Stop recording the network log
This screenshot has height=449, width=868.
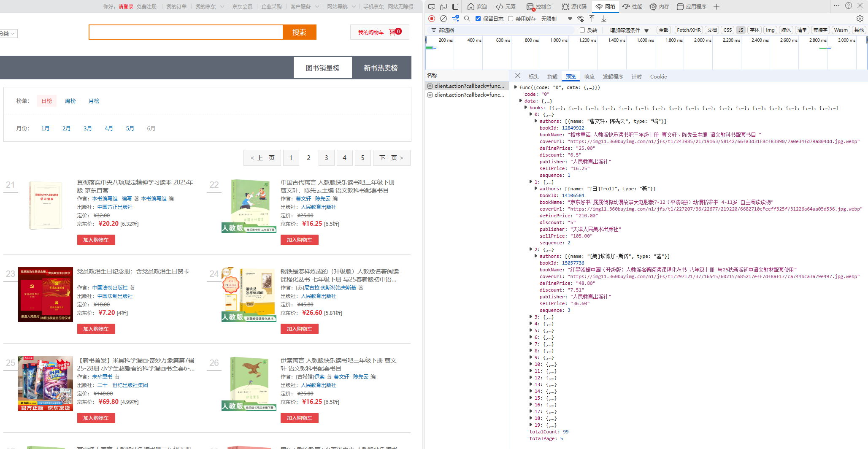click(431, 19)
